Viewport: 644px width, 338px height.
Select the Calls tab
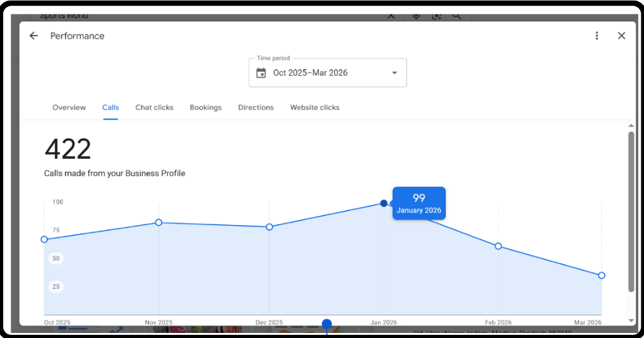click(x=110, y=108)
